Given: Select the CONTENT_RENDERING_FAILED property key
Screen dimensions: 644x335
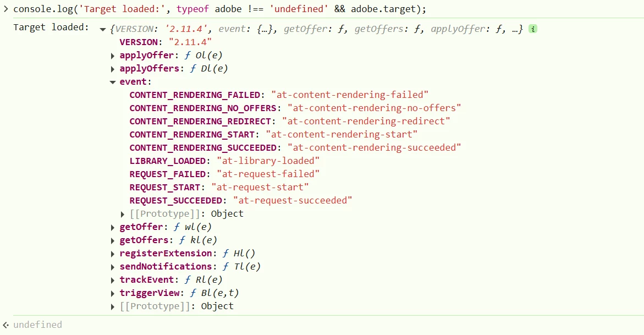Looking at the screenshot, I should (195, 95).
